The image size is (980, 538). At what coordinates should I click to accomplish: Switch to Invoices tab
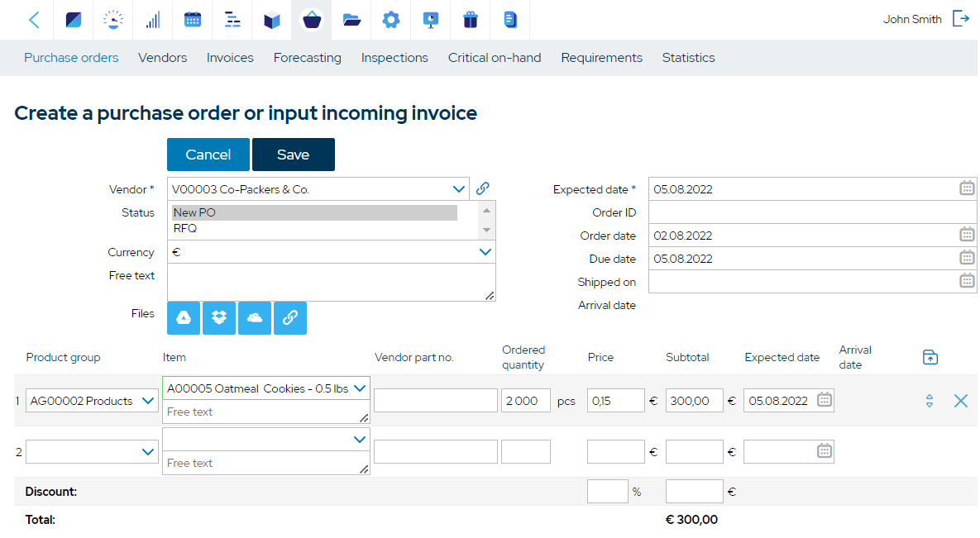[x=230, y=58]
